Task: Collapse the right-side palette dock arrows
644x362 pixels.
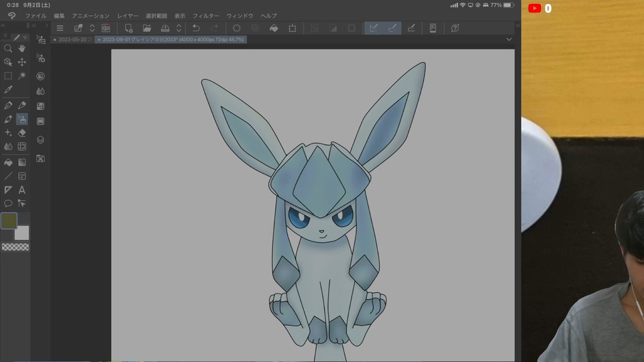Action: click(518, 25)
